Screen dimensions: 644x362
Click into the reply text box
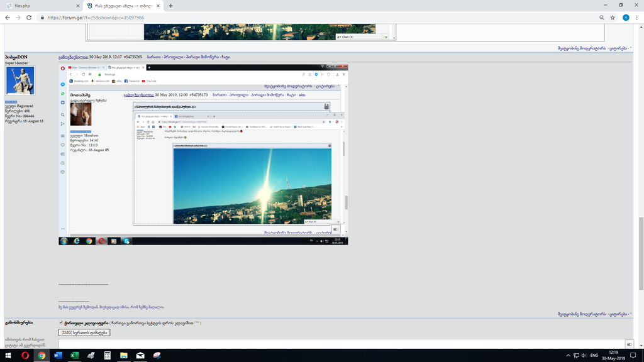[x=341, y=344]
